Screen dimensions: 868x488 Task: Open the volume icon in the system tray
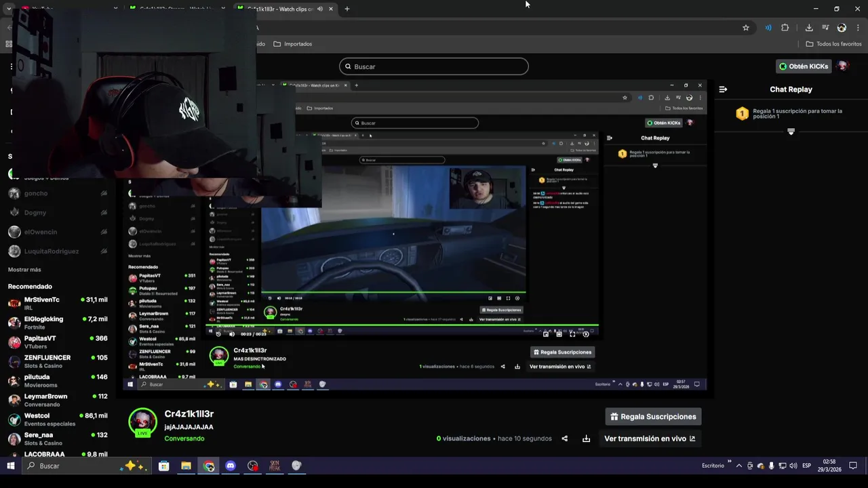click(793, 466)
